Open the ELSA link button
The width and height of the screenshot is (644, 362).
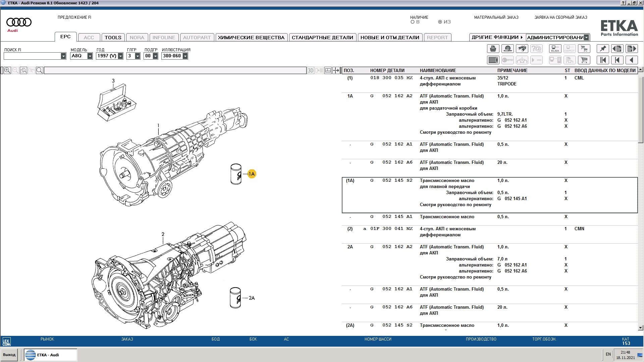pyautogui.click(x=555, y=49)
